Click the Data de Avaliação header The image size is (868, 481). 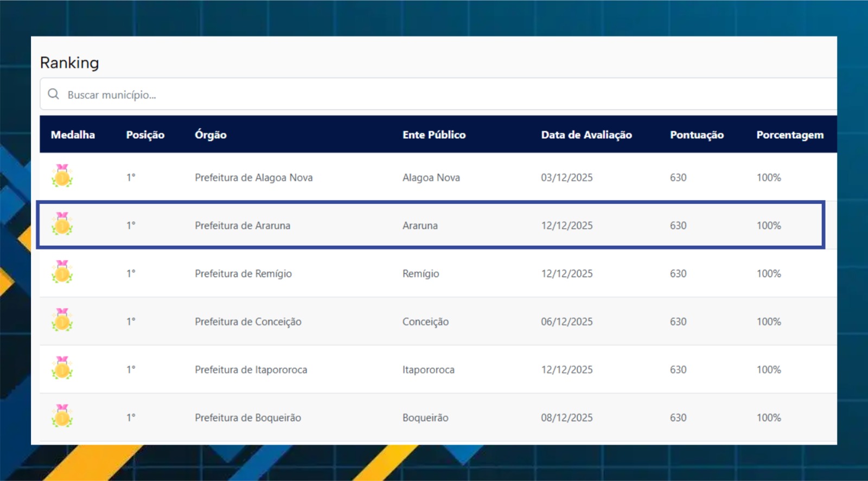[586, 135]
